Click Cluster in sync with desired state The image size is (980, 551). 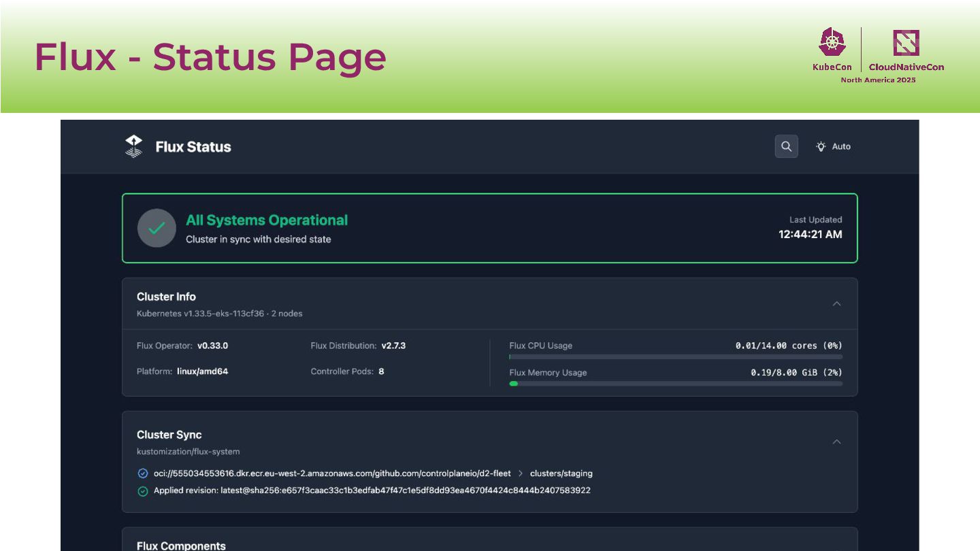[x=259, y=239]
